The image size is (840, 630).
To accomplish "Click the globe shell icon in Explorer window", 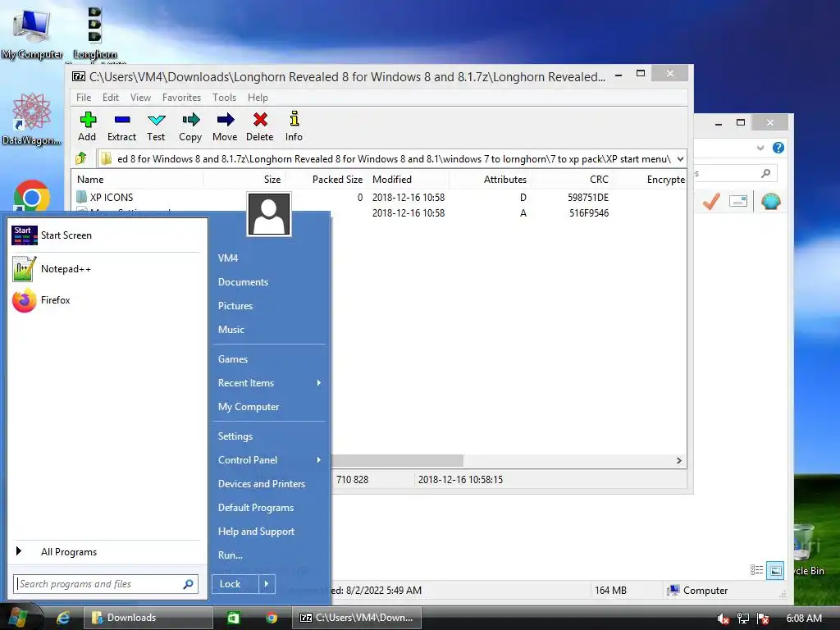I will (770, 202).
